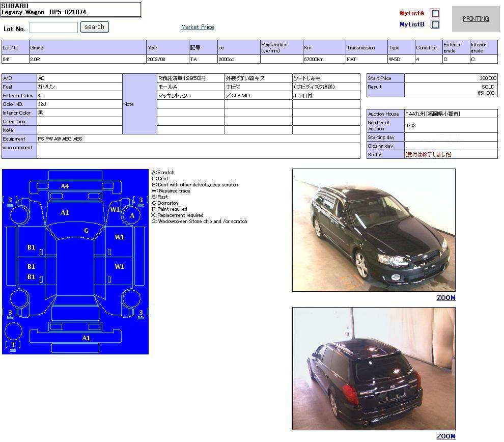The width and height of the screenshot is (504, 442).
Task: Select year value '2003/08'
Action: click(x=156, y=60)
